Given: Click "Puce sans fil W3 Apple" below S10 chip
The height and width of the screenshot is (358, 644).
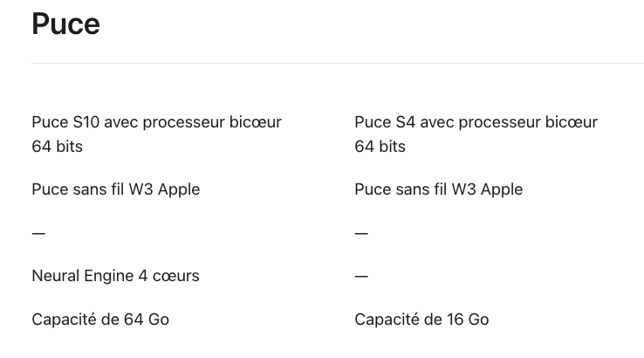Looking at the screenshot, I should coord(115,189).
